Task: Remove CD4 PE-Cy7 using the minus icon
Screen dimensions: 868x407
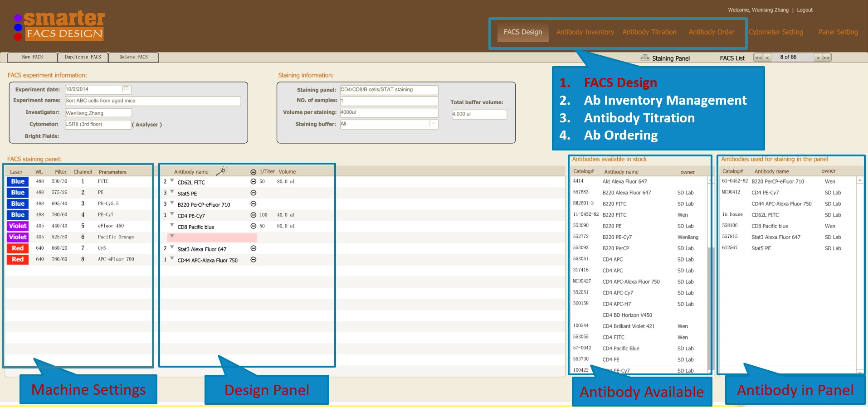Action: (x=254, y=215)
